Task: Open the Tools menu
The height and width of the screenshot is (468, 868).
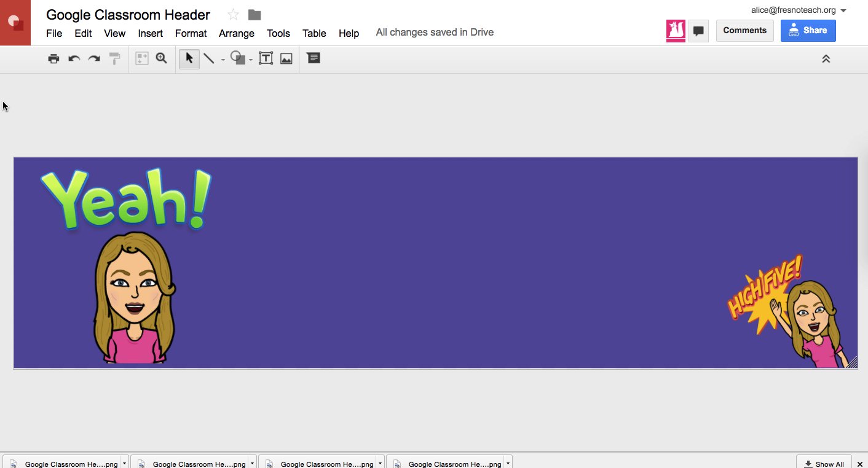Action: click(x=278, y=33)
